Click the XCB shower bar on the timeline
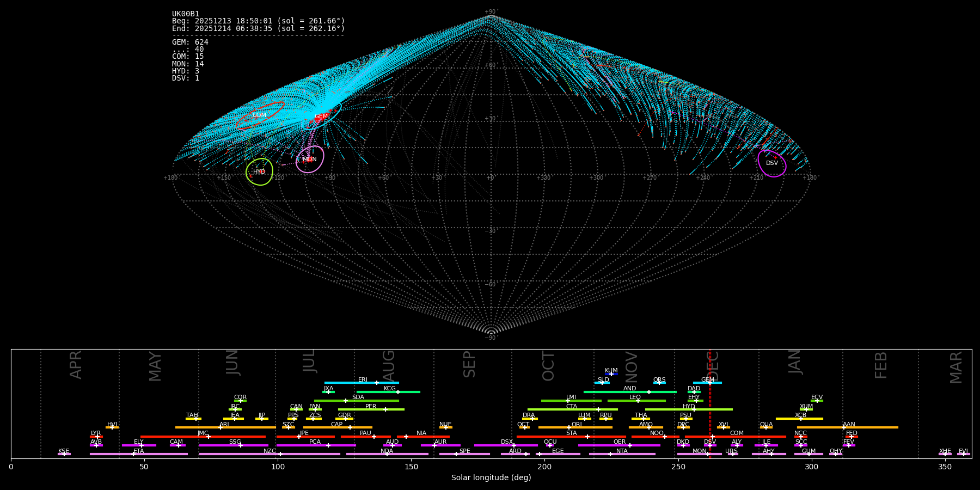This screenshot has height=490, width=980. (799, 419)
